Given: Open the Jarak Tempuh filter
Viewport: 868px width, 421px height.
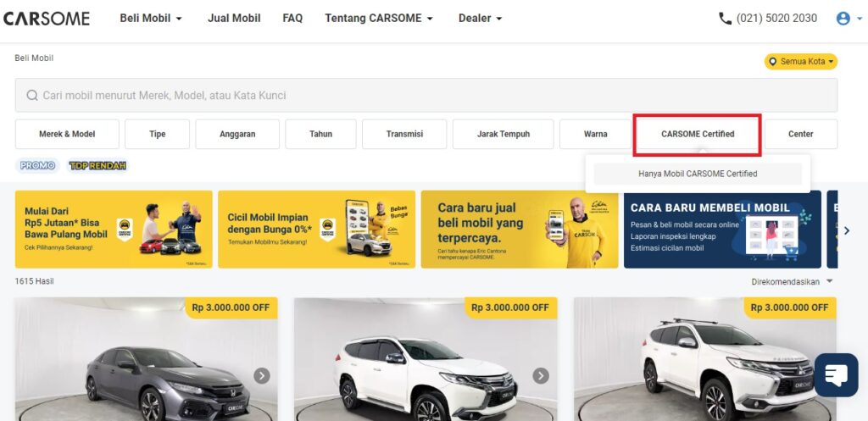Looking at the screenshot, I should click(x=504, y=134).
